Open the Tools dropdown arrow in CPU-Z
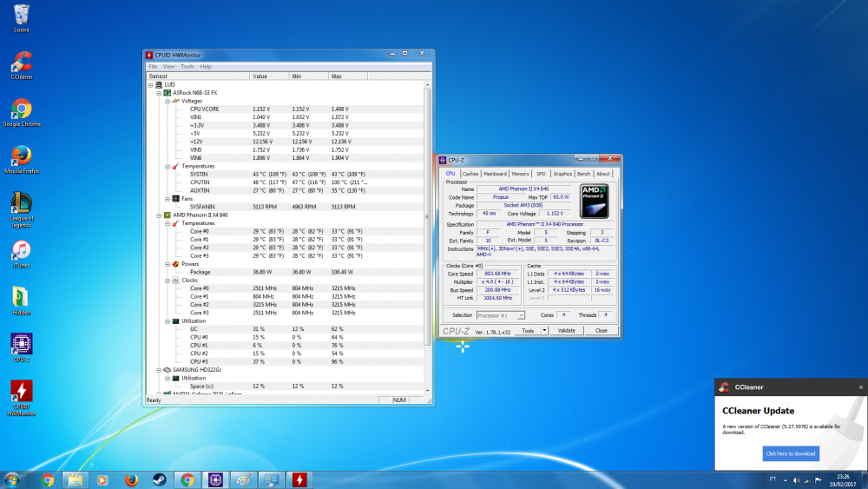 pyautogui.click(x=544, y=331)
